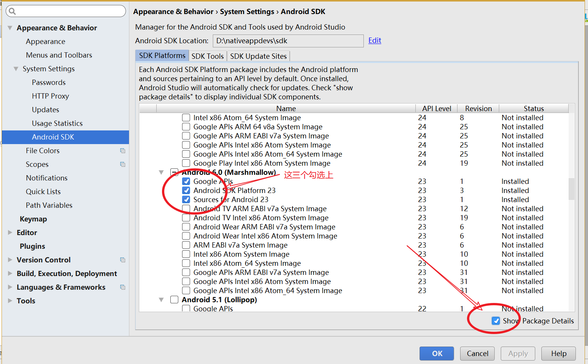Uncheck Sources for Android 23
The height and width of the screenshot is (364, 588).
point(186,199)
